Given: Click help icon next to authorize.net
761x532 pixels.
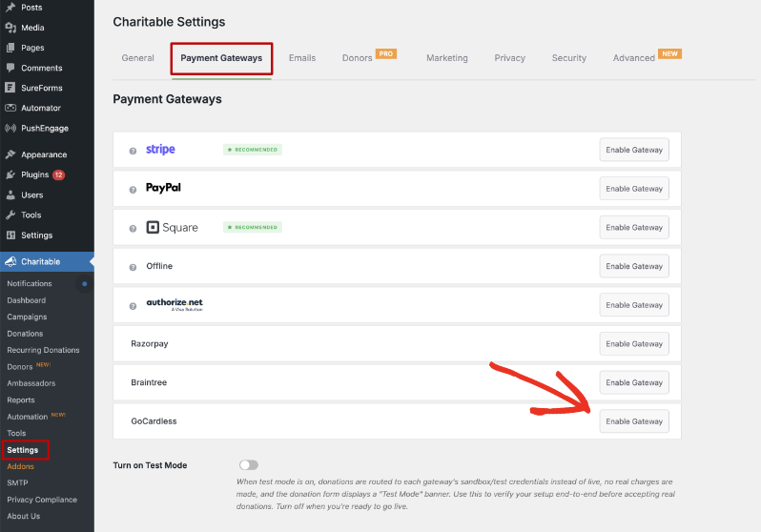Looking at the screenshot, I should pos(133,306).
